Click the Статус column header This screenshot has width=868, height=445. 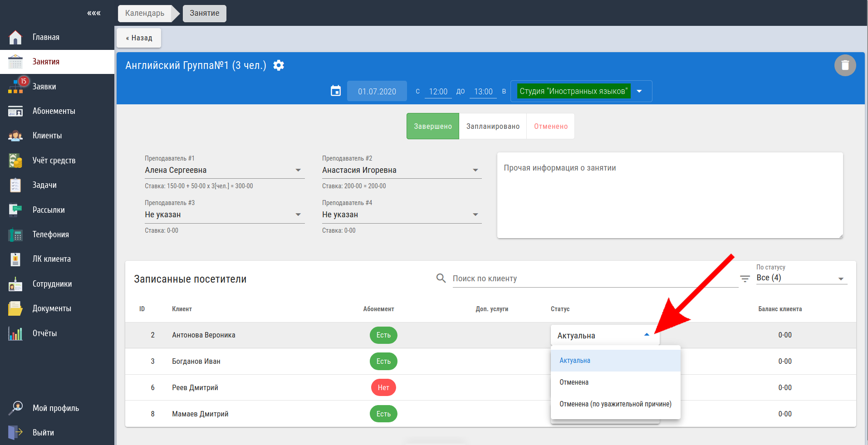click(560, 309)
